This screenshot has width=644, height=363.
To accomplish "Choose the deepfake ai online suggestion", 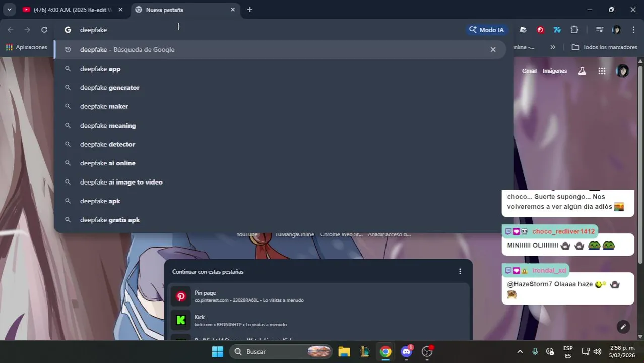I will (x=280, y=163).
